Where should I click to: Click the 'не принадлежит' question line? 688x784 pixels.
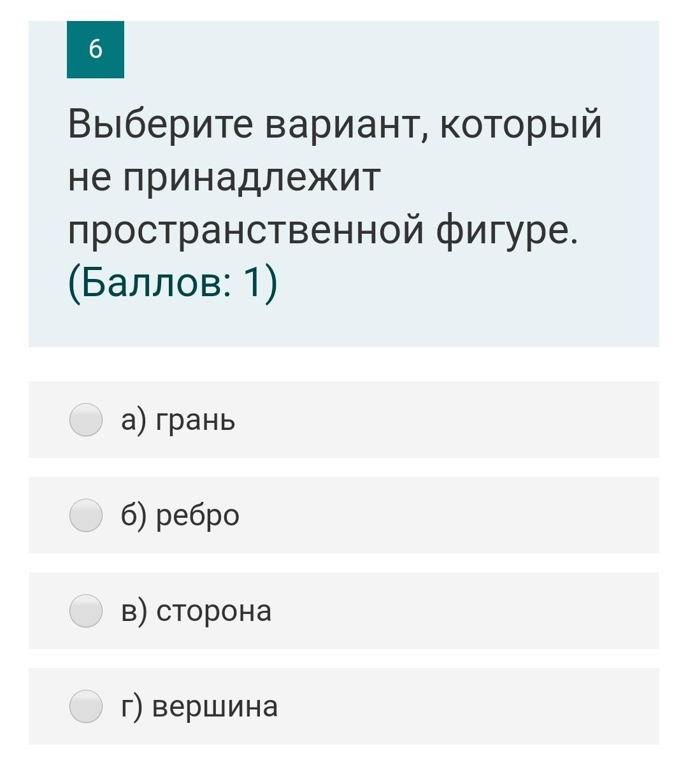[224, 177]
